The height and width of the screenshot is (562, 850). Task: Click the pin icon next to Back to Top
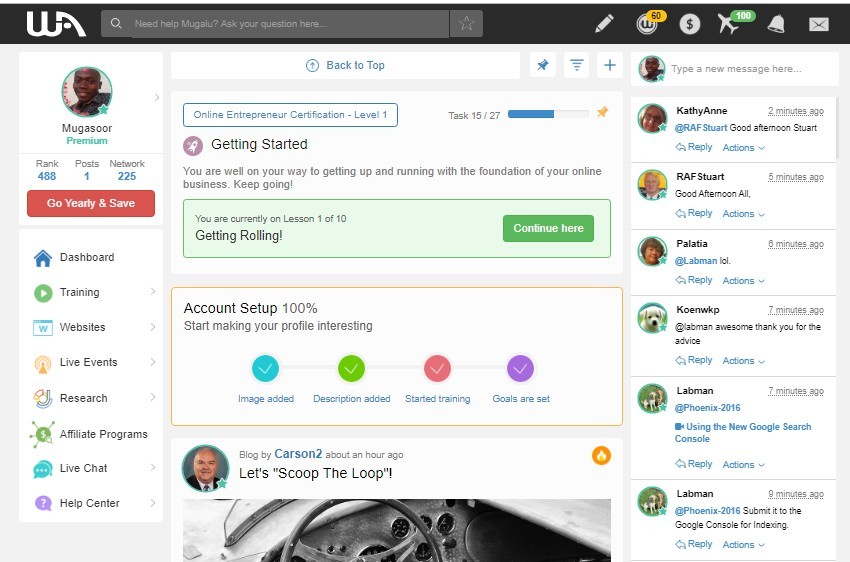pyautogui.click(x=543, y=65)
